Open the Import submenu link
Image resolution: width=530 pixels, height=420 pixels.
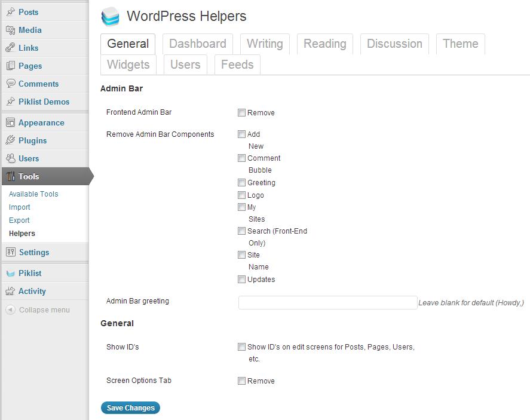(x=19, y=207)
